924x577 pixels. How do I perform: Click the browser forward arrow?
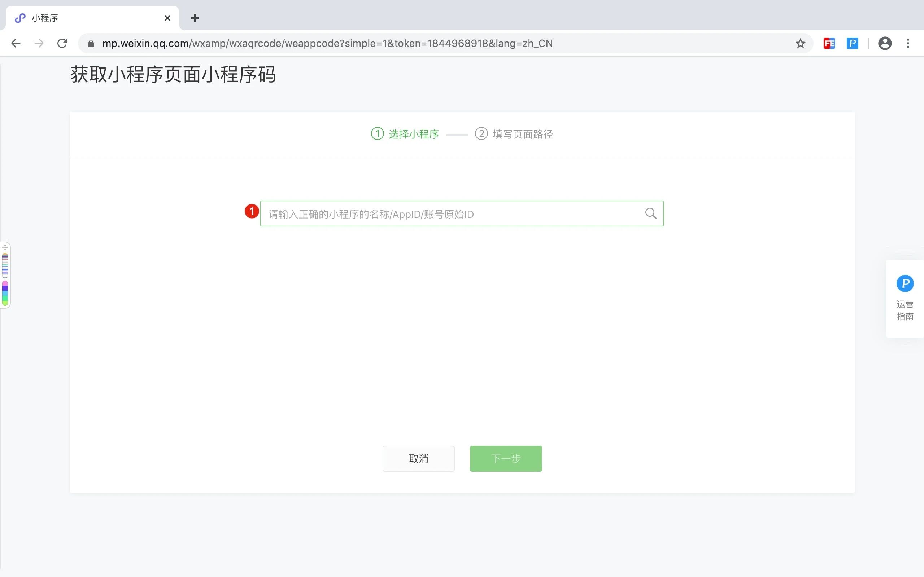coord(39,43)
